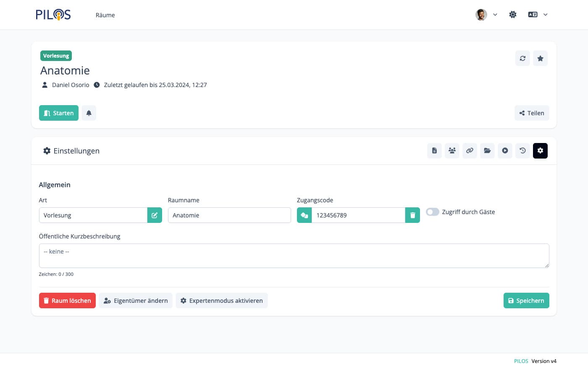
Task: Toggle the Zugriff durch Gäste switch
Action: (x=432, y=212)
